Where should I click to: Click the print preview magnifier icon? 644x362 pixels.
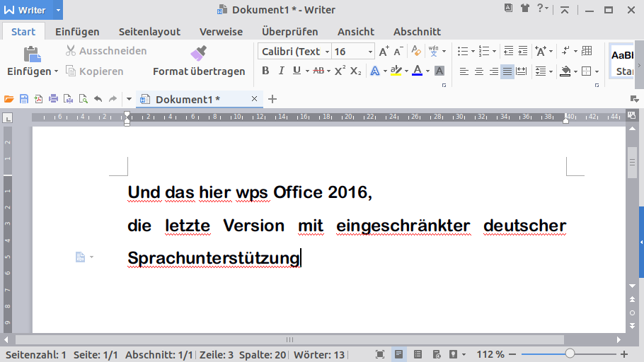coord(83,99)
